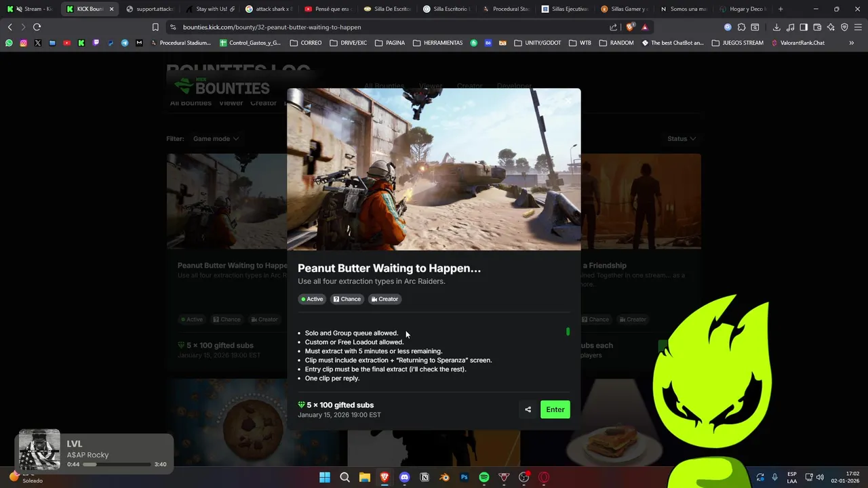Open Gmail bookmark icon

coord(139,43)
